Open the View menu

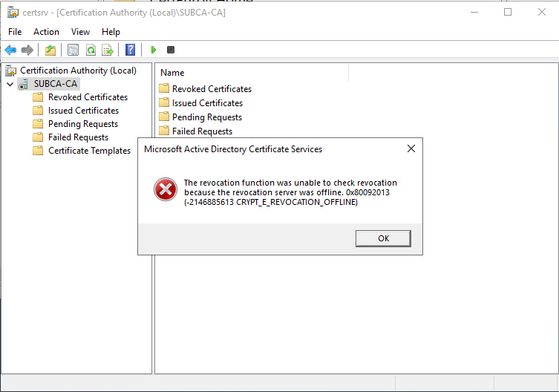tap(80, 32)
